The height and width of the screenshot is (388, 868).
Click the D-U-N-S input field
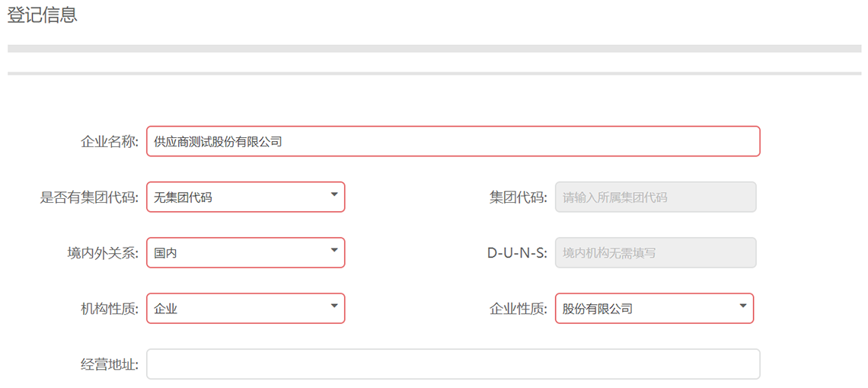pyautogui.click(x=656, y=252)
